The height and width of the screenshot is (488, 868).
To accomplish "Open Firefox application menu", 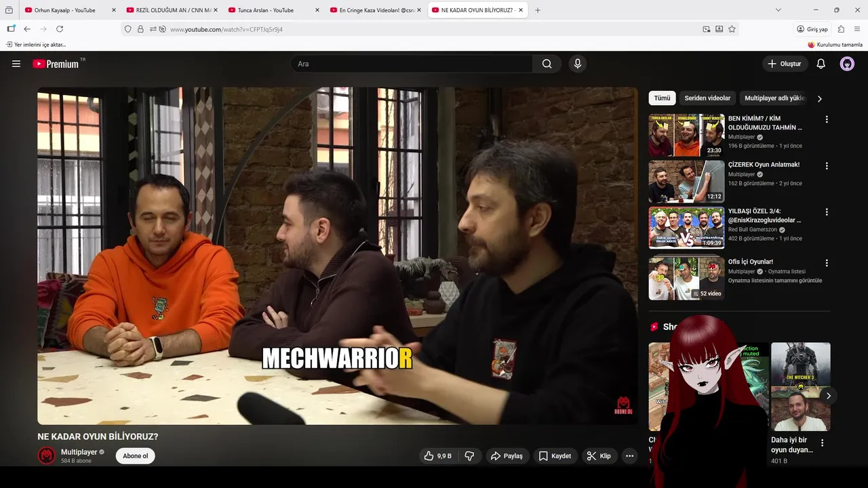I will pos(858,29).
